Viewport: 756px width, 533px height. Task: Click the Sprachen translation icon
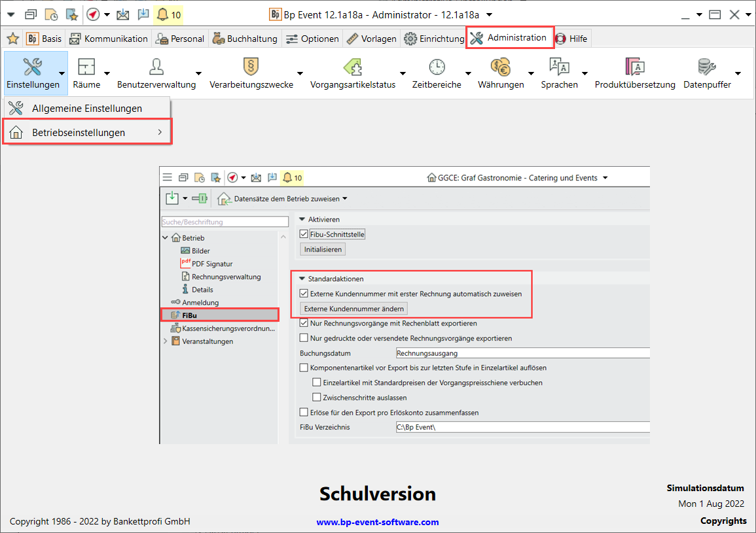[x=559, y=67]
